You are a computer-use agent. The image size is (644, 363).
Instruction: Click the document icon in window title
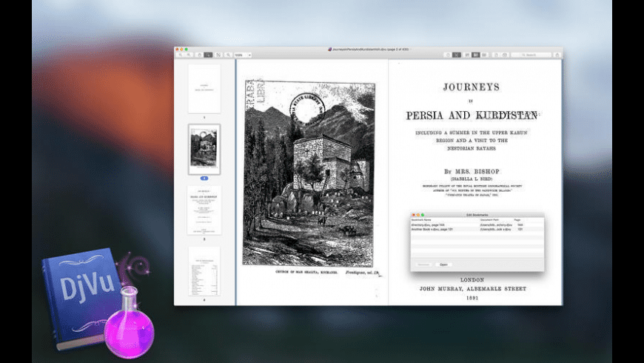(x=329, y=50)
